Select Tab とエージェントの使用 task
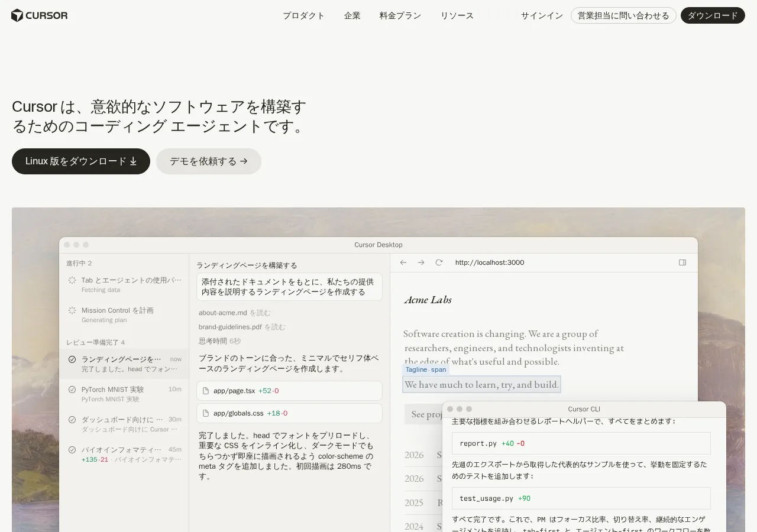 click(124, 284)
